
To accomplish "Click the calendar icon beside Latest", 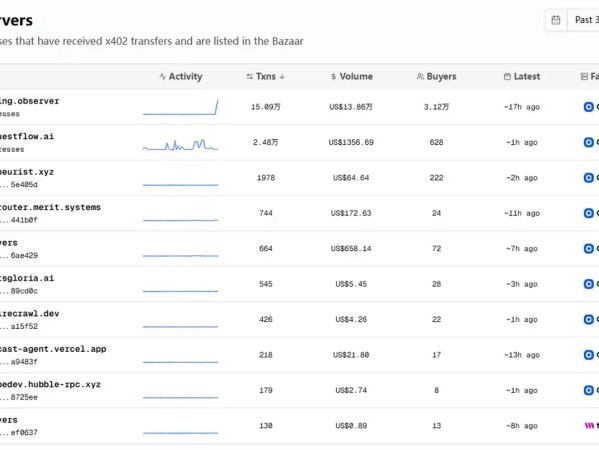I will pos(507,76).
